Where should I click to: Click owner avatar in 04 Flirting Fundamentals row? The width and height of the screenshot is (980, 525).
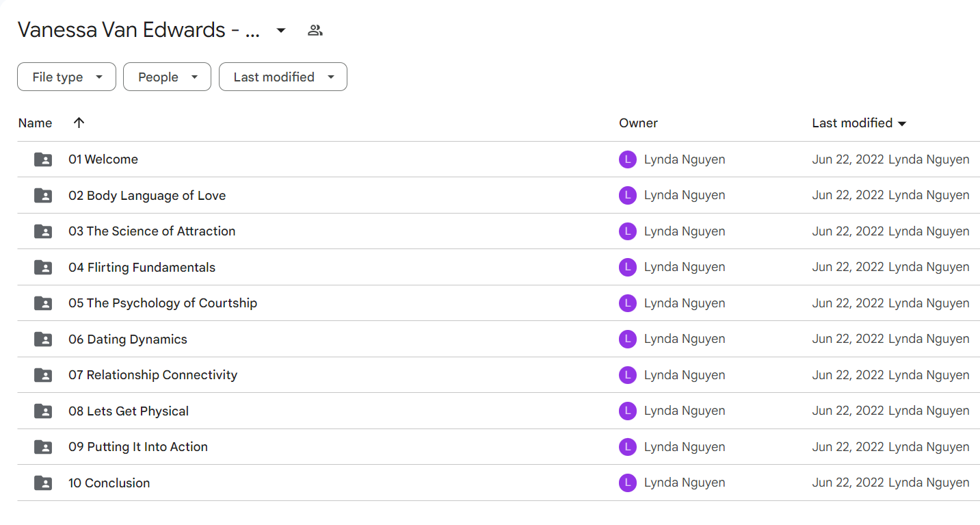point(628,268)
